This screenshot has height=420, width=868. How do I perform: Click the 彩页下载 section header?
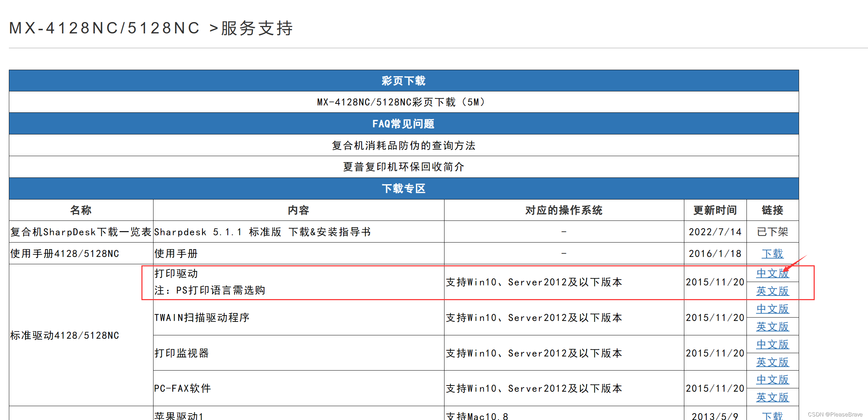pos(404,81)
